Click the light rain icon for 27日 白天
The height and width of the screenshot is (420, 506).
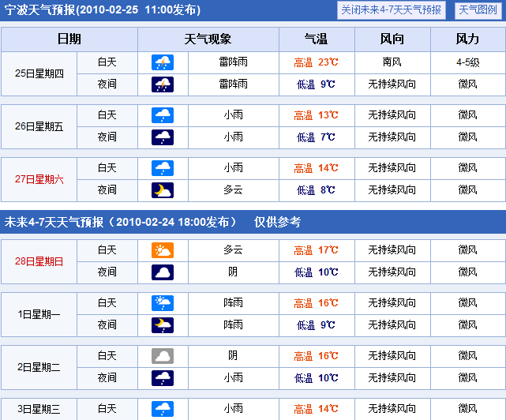click(163, 168)
